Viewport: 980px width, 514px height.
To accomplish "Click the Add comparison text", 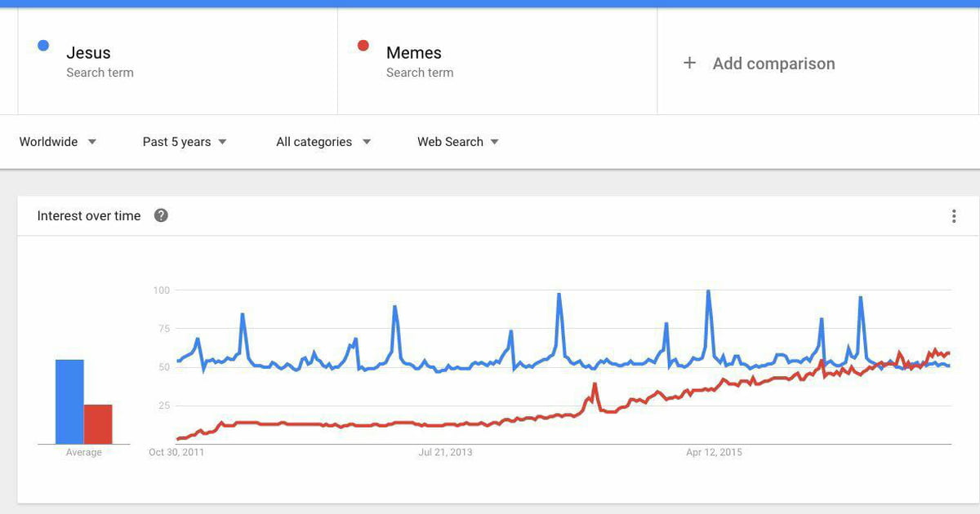I will (773, 64).
